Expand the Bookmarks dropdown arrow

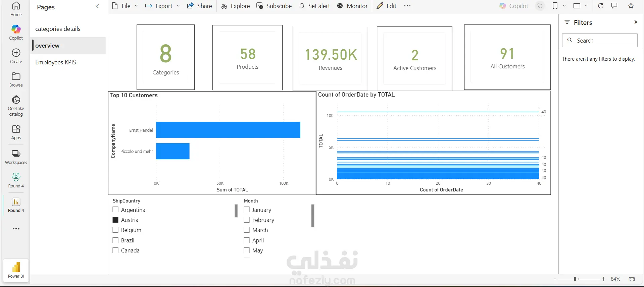click(564, 6)
